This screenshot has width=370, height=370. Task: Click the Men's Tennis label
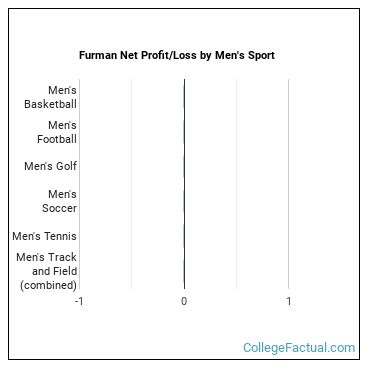tap(44, 236)
